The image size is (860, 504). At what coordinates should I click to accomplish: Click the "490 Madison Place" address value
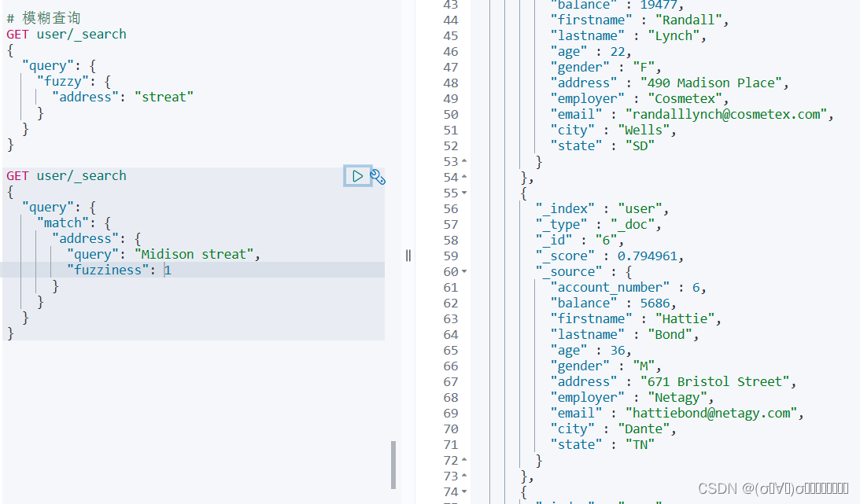click(711, 83)
